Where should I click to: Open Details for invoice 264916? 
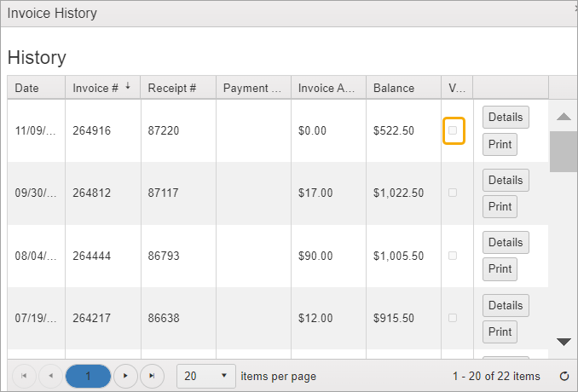click(506, 117)
